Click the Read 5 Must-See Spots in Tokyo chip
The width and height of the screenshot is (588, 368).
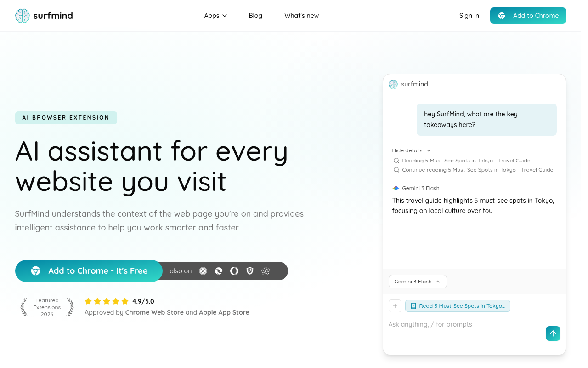[458, 306]
